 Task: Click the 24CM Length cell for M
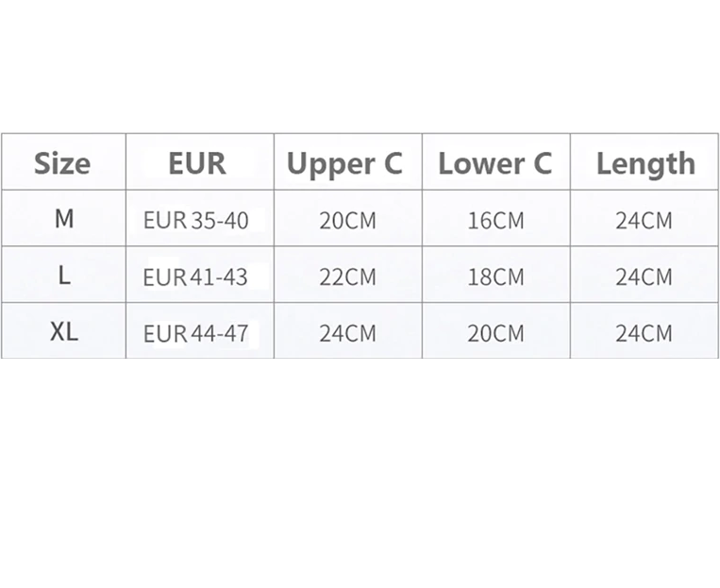[x=644, y=221]
